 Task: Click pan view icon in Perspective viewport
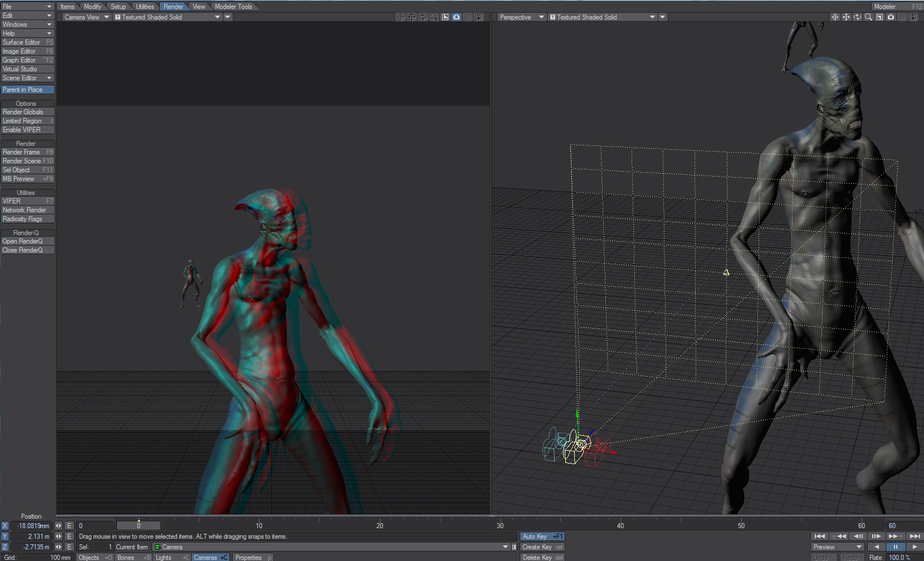click(x=846, y=17)
